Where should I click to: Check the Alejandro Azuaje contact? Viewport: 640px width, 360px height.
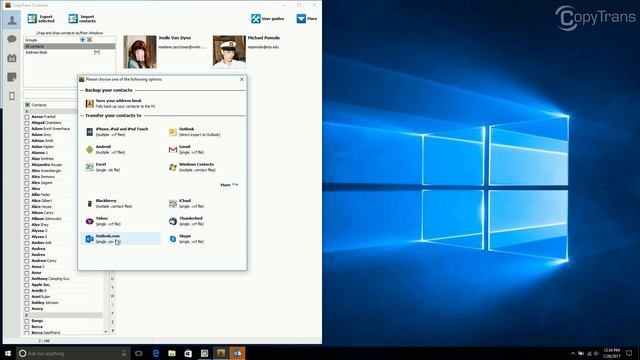coord(27,165)
